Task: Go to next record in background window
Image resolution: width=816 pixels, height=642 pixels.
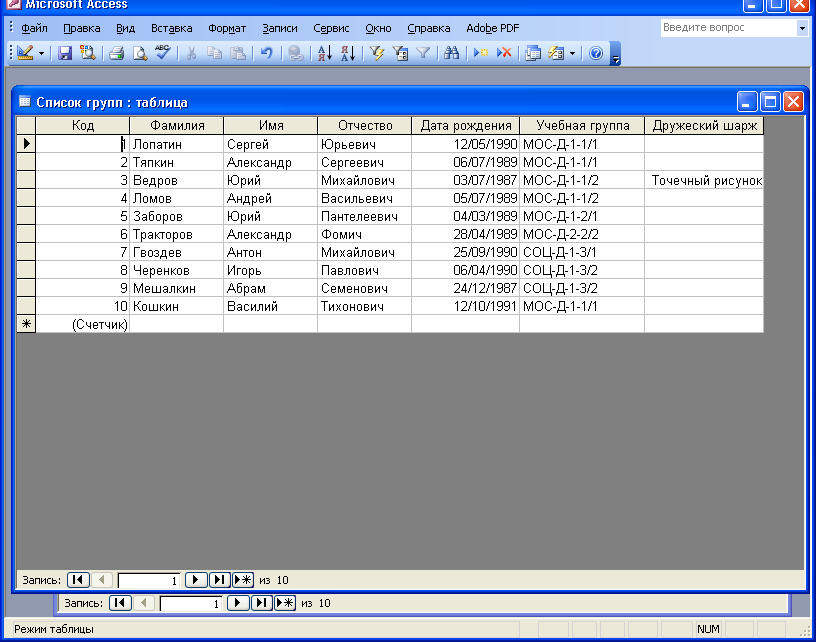Action: tap(238, 603)
